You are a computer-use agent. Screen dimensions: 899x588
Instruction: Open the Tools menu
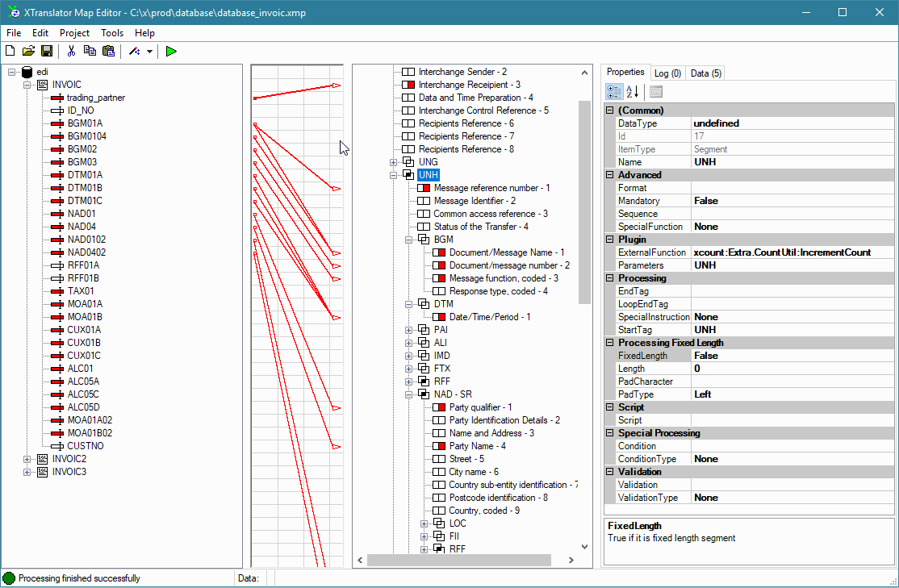click(112, 33)
